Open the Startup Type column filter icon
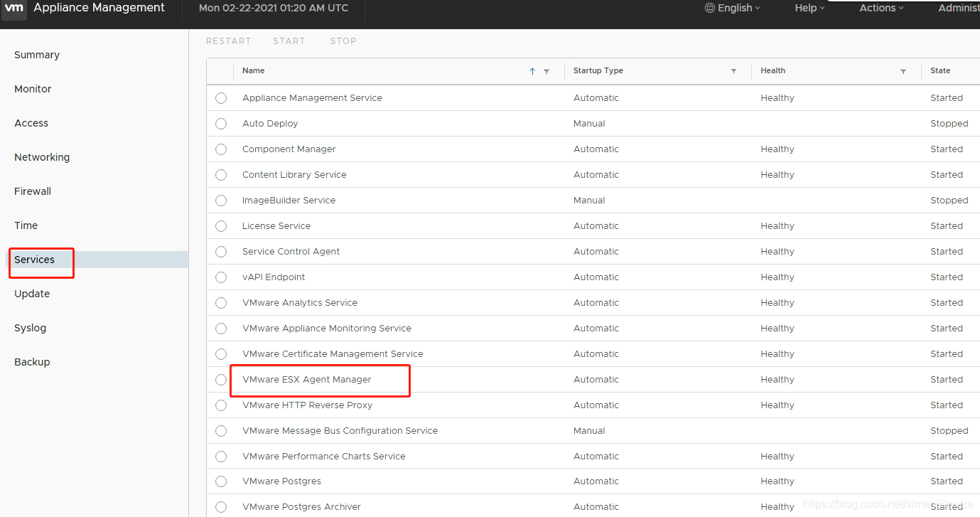980x517 pixels. coord(733,71)
